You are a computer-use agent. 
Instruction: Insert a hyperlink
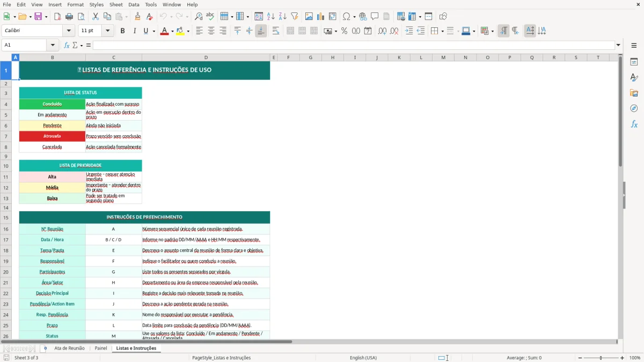[363, 17]
